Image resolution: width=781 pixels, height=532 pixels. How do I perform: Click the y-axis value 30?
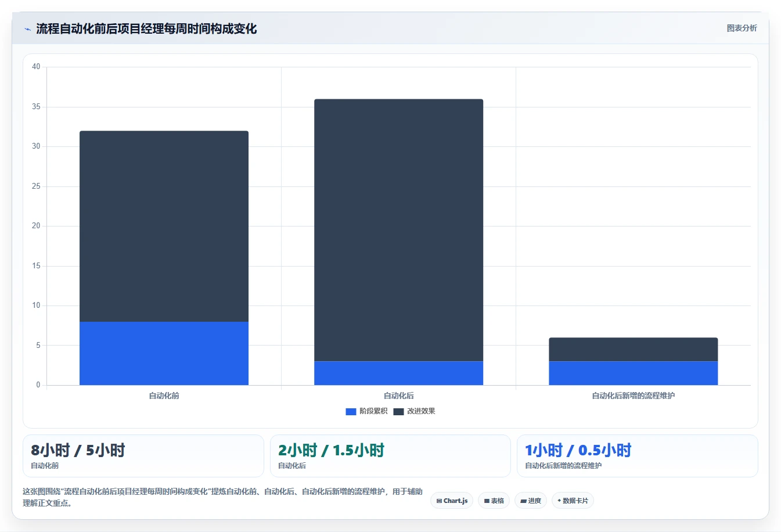[36, 146]
